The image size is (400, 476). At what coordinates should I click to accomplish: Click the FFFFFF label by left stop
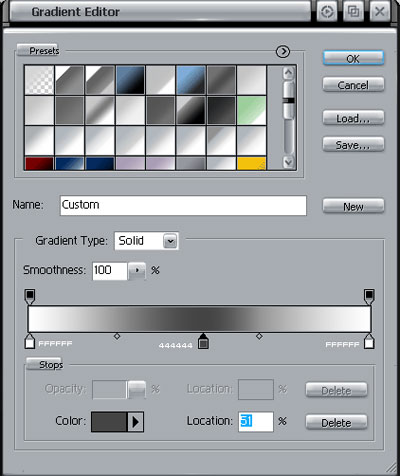55,344
